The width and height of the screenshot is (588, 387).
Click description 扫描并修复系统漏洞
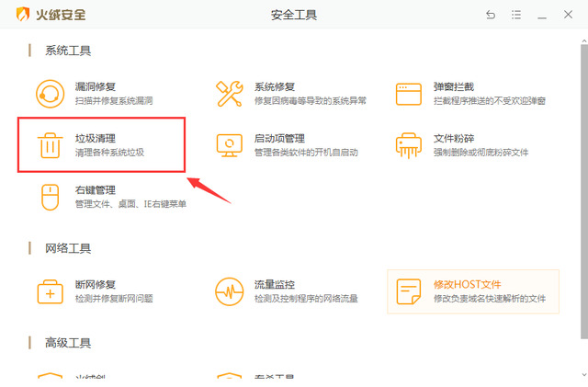click(114, 100)
